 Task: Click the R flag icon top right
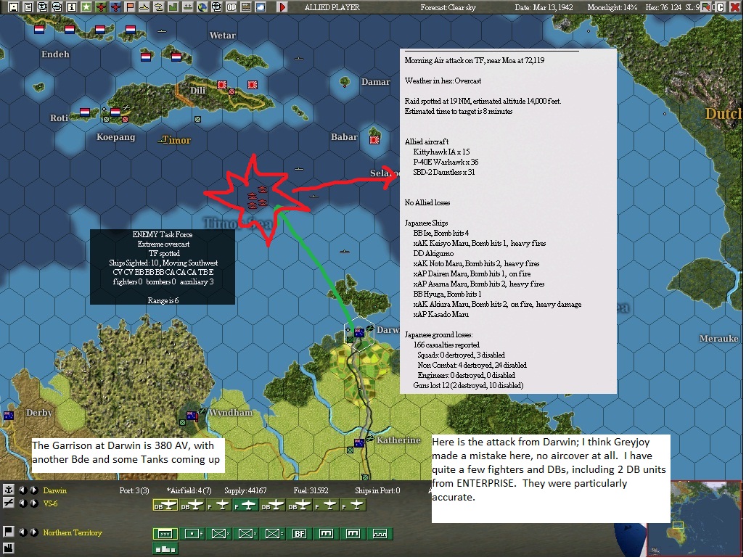click(708, 7)
